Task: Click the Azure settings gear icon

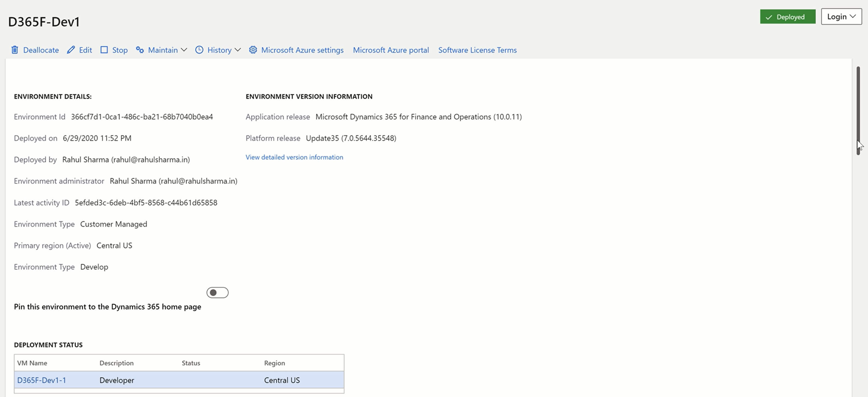Action: (253, 50)
